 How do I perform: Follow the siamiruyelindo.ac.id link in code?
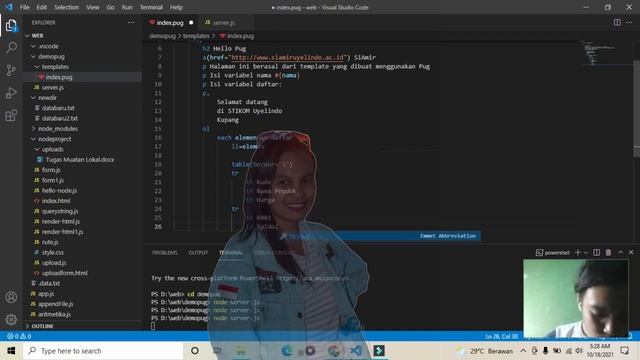tap(288, 58)
